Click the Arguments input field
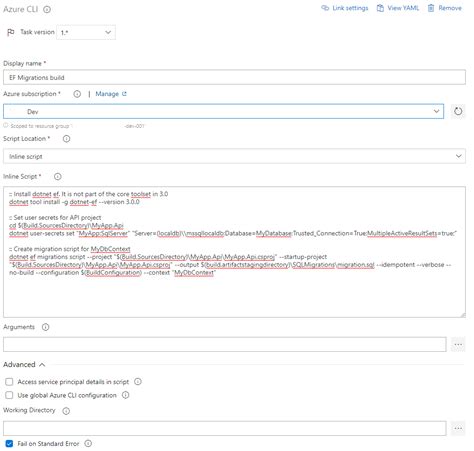The width and height of the screenshot is (474, 451). click(x=225, y=344)
